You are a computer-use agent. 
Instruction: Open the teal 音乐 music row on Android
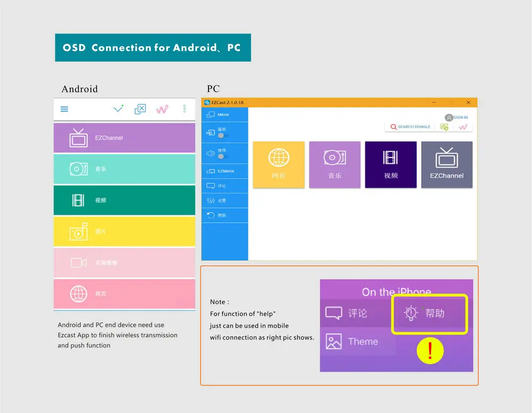point(124,169)
